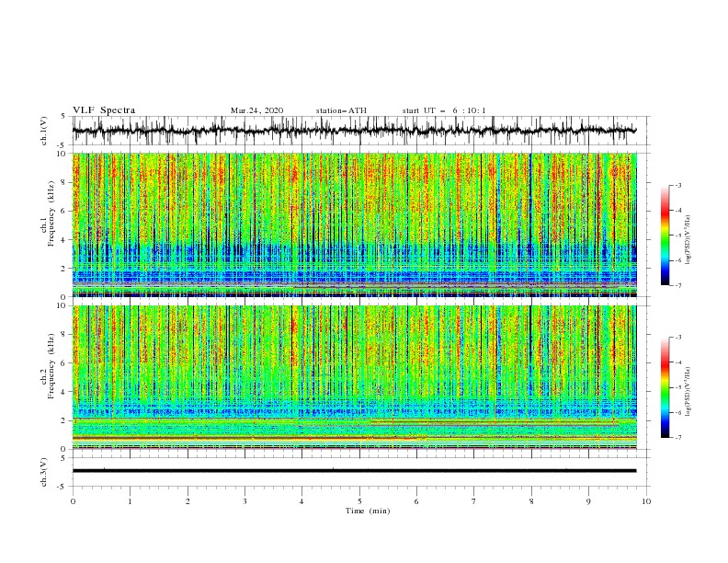The width and height of the screenshot is (728, 563).
Task: Click the ch.2 spectrogram color bar
Action: tap(665, 387)
